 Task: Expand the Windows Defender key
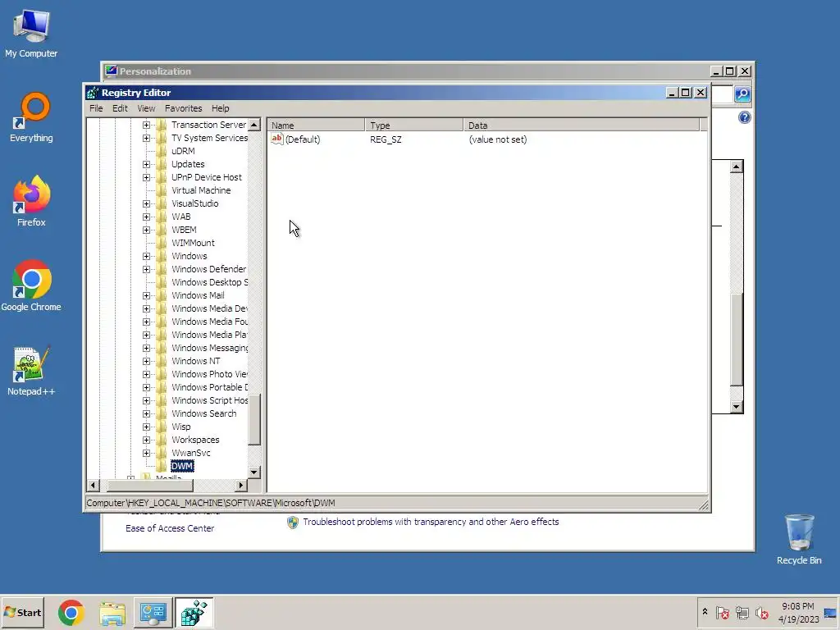(146, 269)
